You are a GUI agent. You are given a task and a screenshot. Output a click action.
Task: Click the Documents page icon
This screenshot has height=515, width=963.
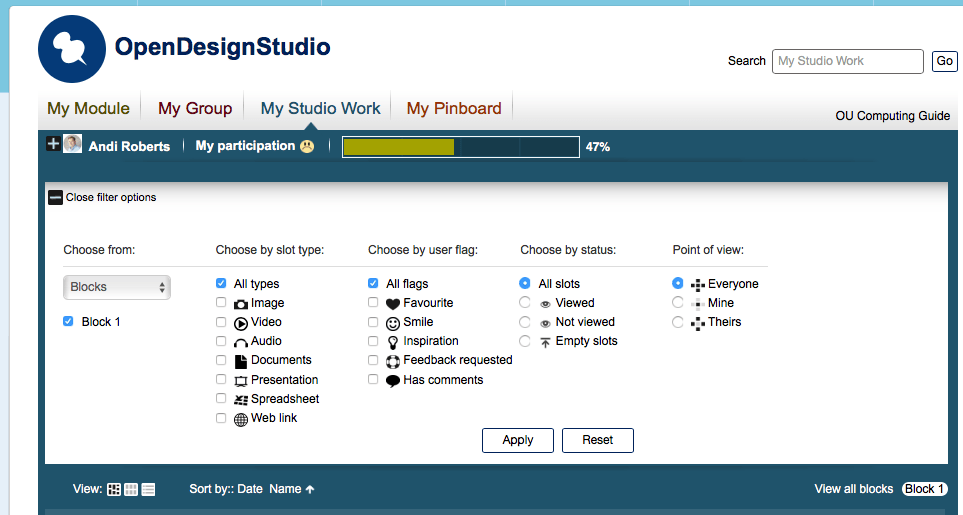point(241,361)
